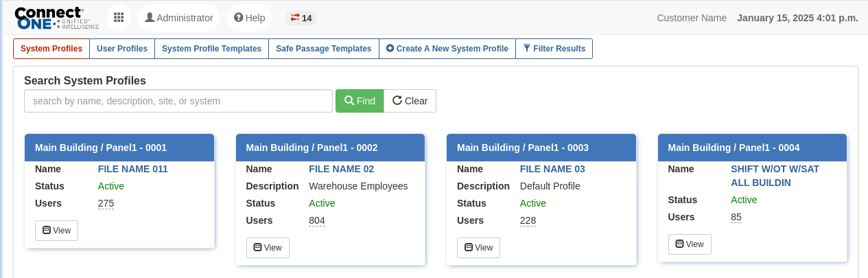Create a new system profile
This screenshot has height=278, width=868.
pos(447,49)
